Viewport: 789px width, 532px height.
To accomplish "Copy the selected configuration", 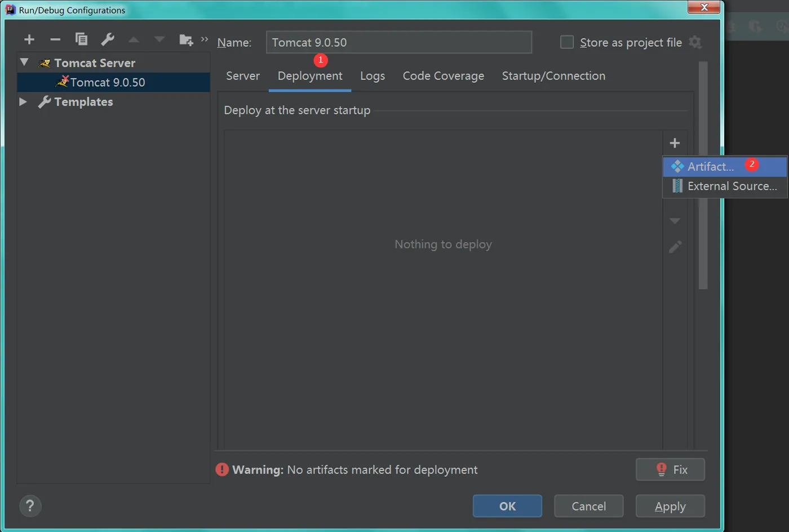I will point(81,39).
